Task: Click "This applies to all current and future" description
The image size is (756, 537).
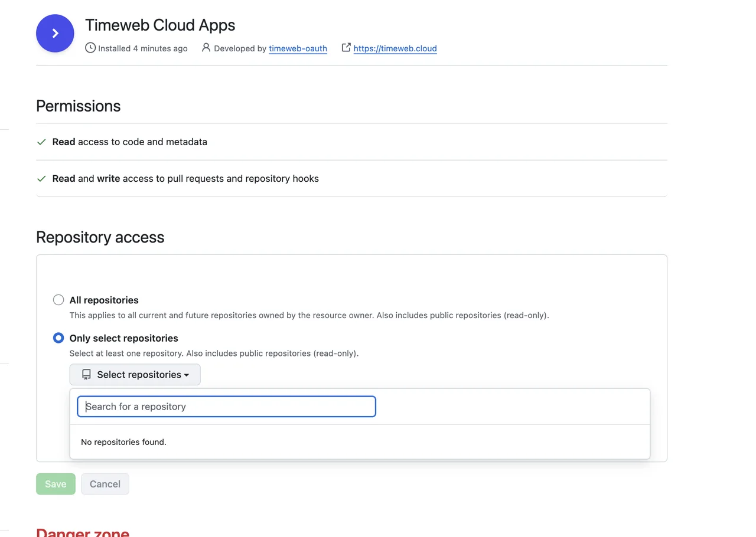Action: pyautogui.click(x=309, y=315)
